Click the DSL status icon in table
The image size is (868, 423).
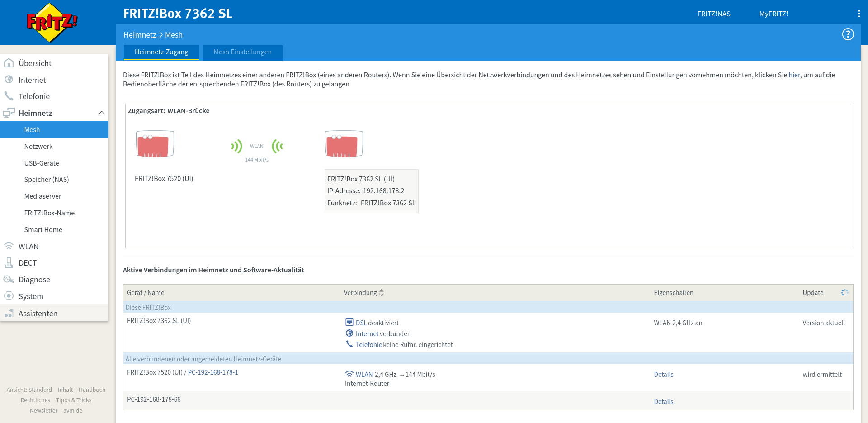[x=349, y=323]
